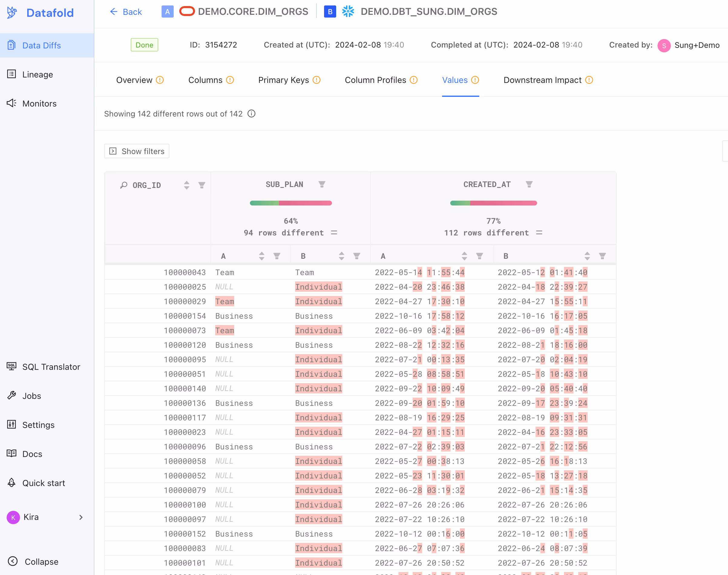This screenshot has height=575, width=728.
Task: Switch to the Primary Keys tab
Action: [x=290, y=80]
